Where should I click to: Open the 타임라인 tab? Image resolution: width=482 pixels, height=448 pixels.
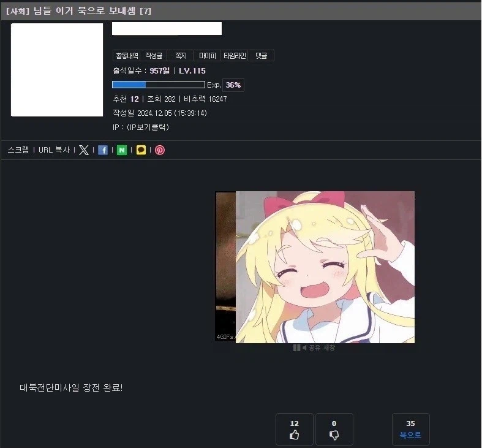click(235, 56)
